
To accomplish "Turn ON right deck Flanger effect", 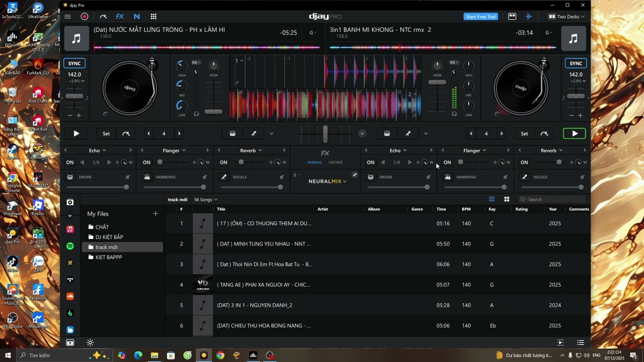I will 447,162.
